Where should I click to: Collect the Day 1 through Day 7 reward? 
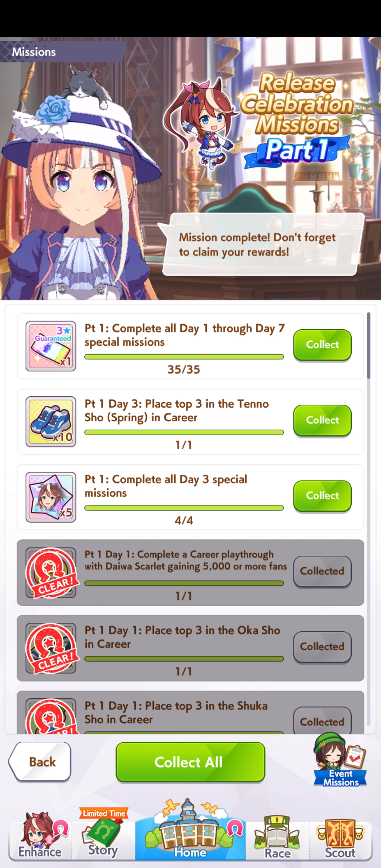point(322,345)
